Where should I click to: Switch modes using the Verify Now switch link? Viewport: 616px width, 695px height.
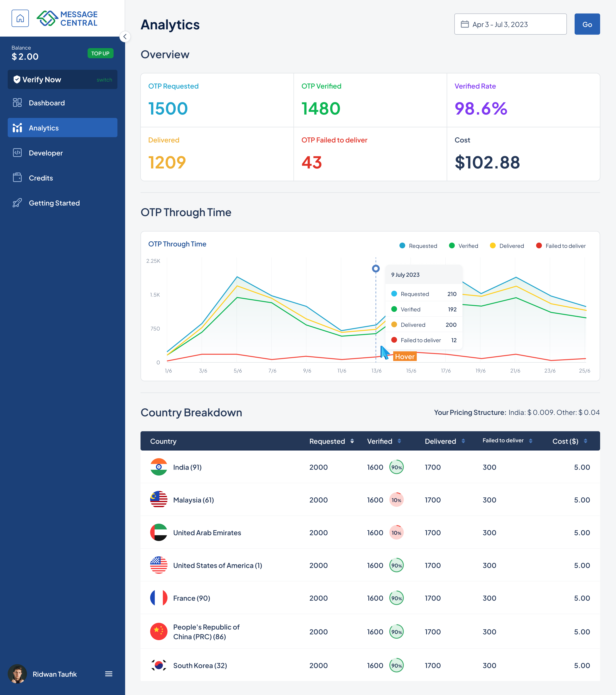104,80
